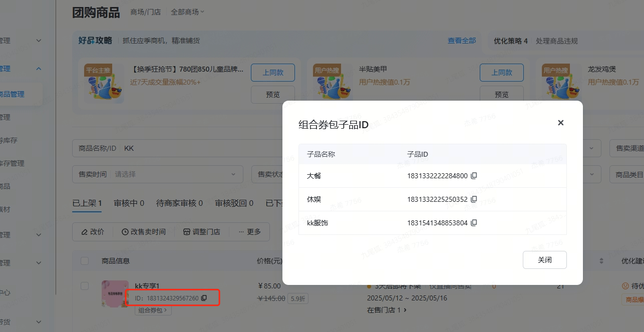
Task: Expand the 组合券包 tag under kk专享1
Action: [x=153, y=310]
